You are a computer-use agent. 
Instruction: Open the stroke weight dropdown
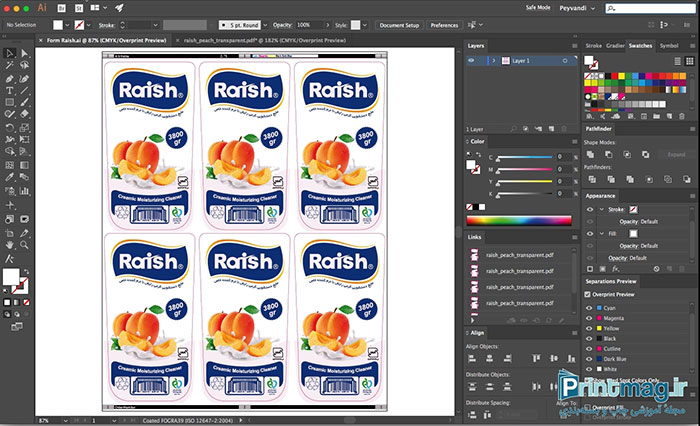click(155, 25)
